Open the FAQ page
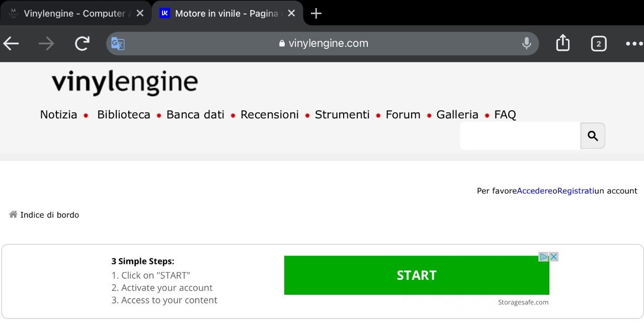 coord(505,115)
